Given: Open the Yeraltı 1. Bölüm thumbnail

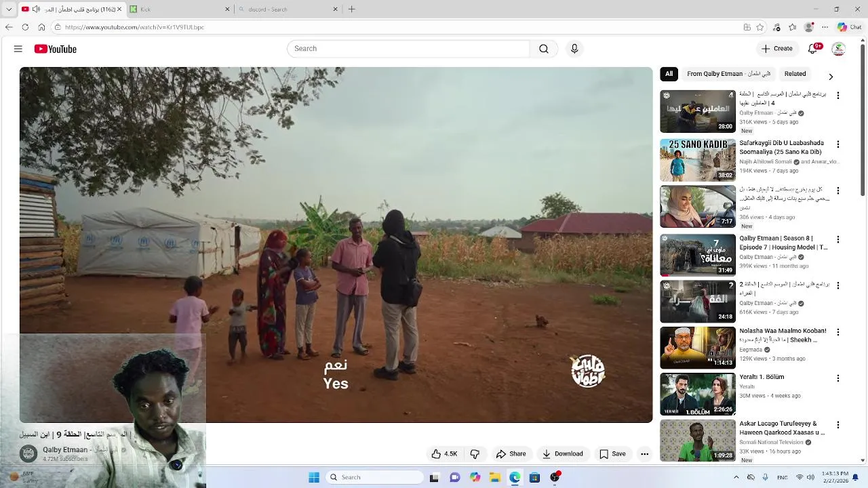Looking at the screenshot, I should click(x=698, y=394).
